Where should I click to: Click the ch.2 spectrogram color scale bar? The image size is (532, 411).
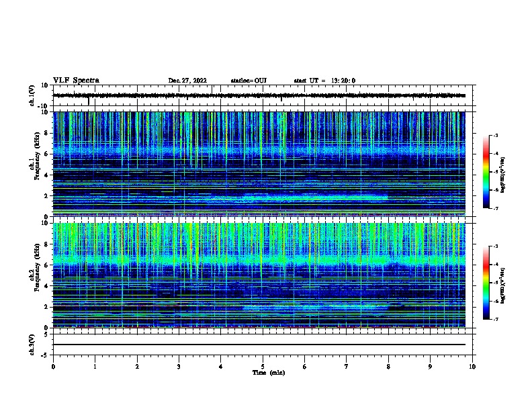pyautogui.click(x=486, y=283)
